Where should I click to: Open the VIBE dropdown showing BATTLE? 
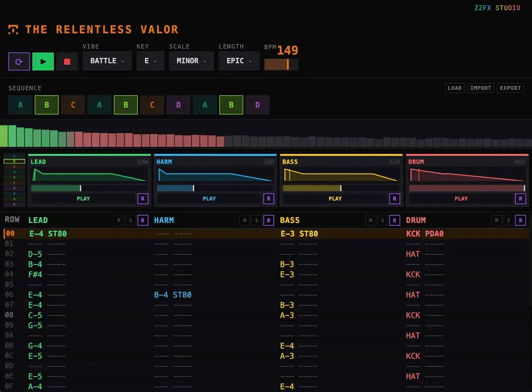[x=107, y=61]
